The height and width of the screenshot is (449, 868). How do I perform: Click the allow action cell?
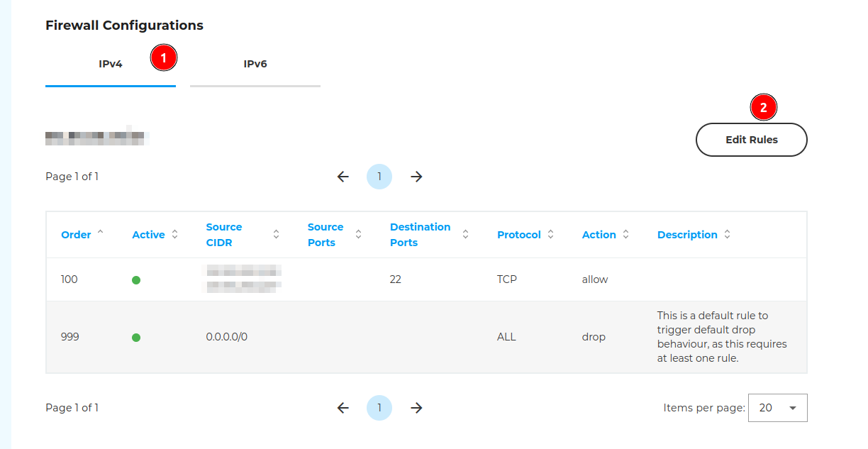coord(595,279)
